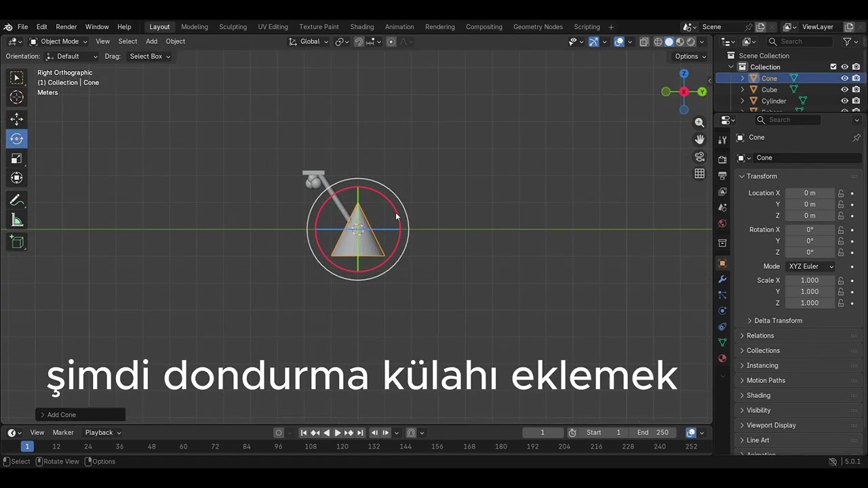
Task: Open the Scene properties tab
Action: (x=722, y=207)
